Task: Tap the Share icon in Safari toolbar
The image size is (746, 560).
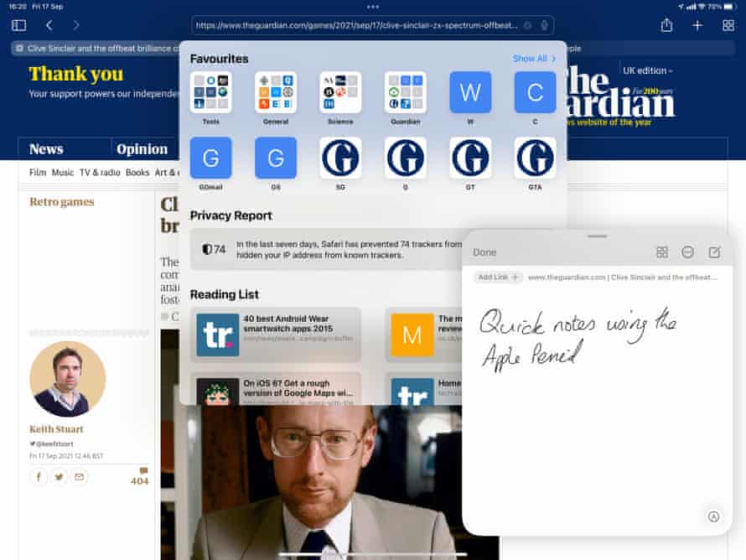Action: click(666, 26)
